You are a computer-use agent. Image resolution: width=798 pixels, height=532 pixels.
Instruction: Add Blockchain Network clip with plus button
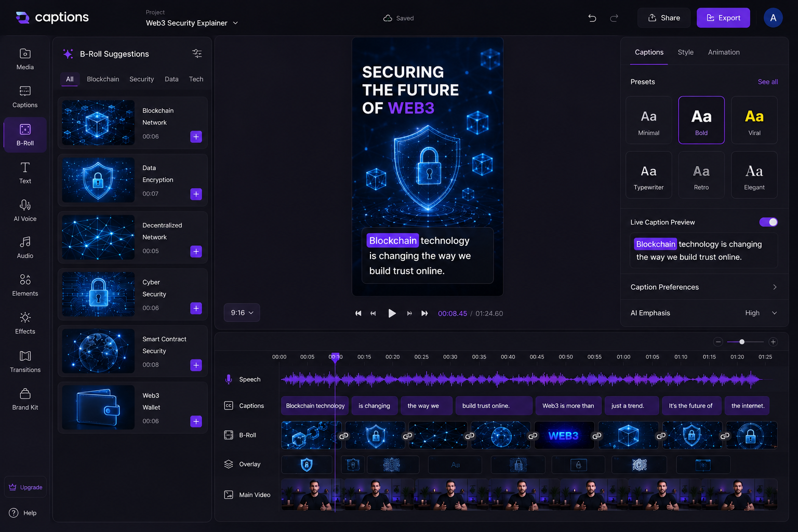(x=196, y=137)
